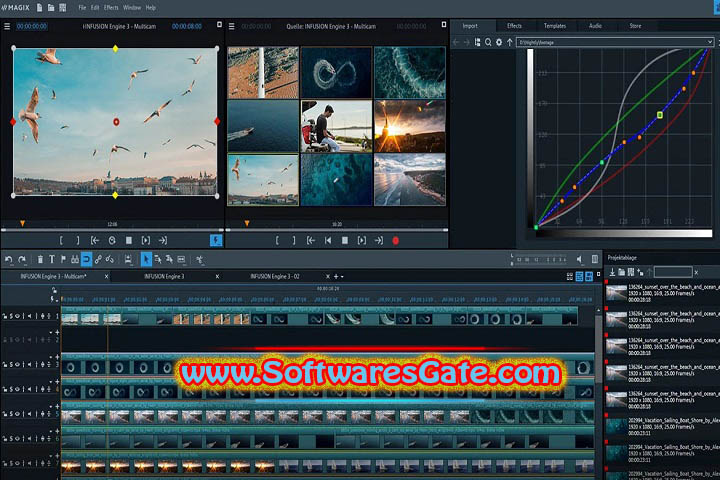Stop playback in the program monitor
Screen dimensions: 720x480
pyautogui.click(x=129, y=240)
